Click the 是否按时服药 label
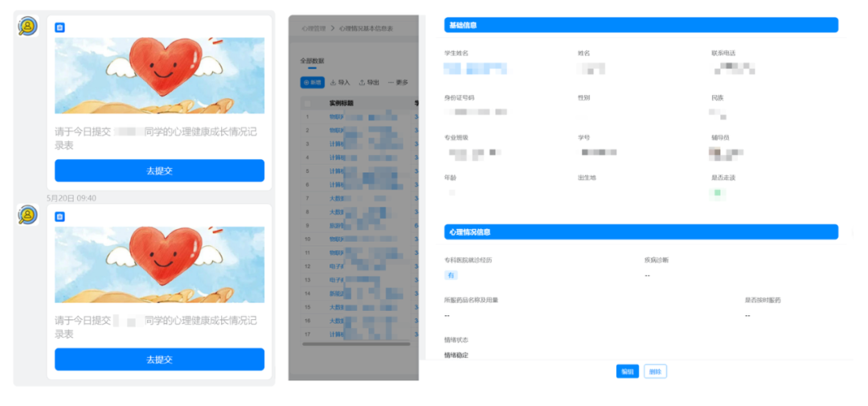868x406 pixels. click(x=762, y=300)
